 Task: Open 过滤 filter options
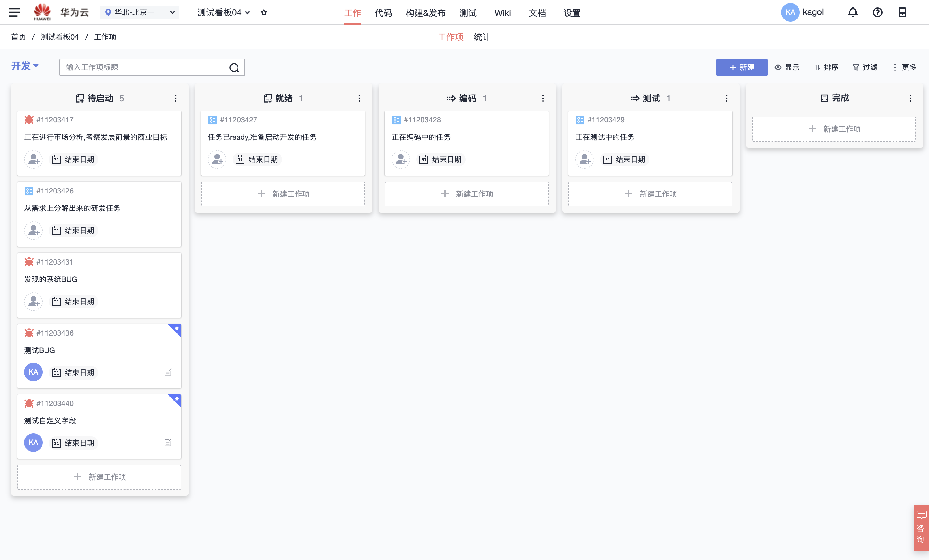(x=865, y=67)
